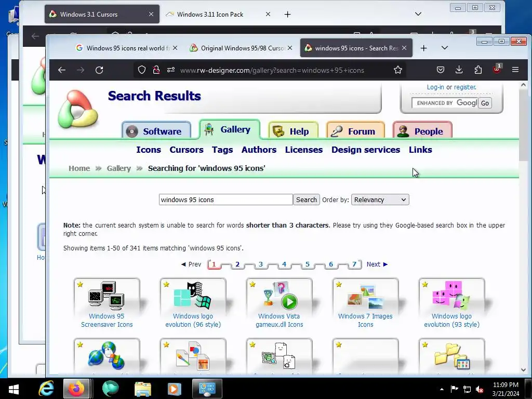Image resolution: width=532 pixels, height=399 pixels.
Task: Favorite star on Windows 95 Screensaver Icons
Action: pos(80,284)
